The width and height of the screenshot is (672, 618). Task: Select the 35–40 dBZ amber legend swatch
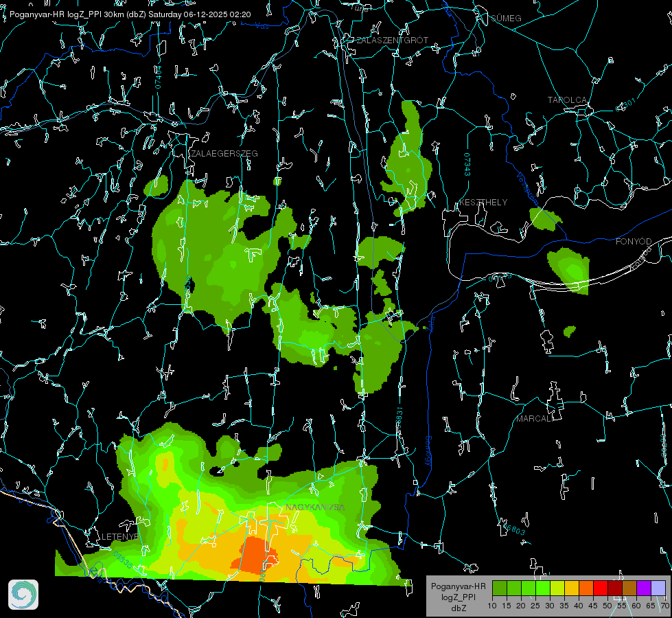572,588
